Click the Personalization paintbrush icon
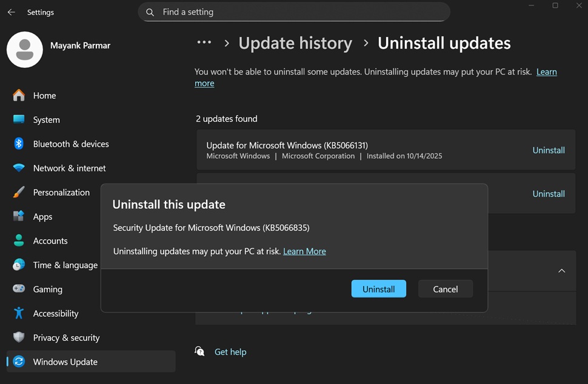588x384 pixels. (x=19, y=192)
